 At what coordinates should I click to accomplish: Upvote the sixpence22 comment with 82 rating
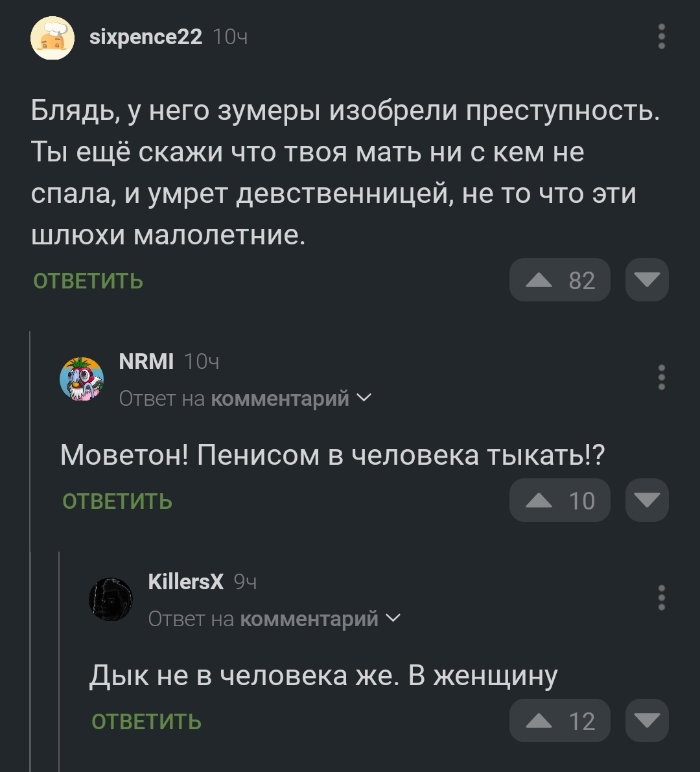pyautogui.click(x=559, y=280)
